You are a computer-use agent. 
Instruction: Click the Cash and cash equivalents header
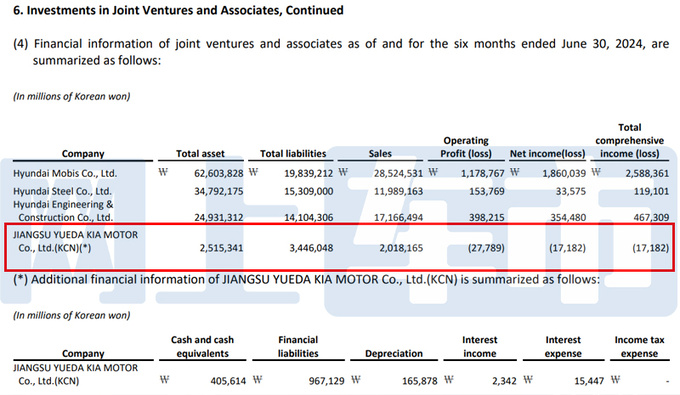(x=202, y=346)
